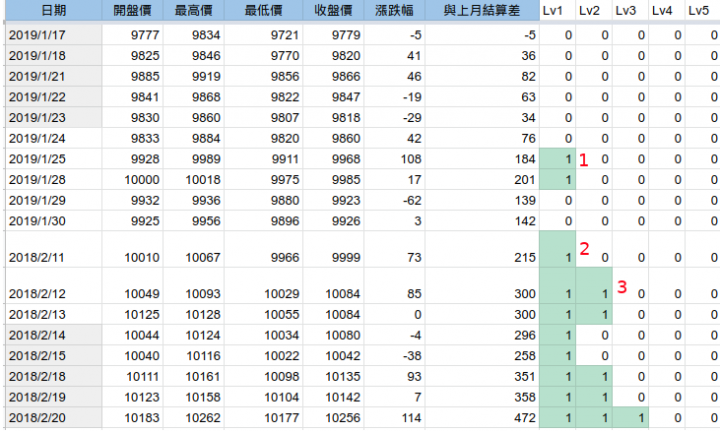Viewport: 720px width, 432px height.
Task: Select the date cell 2019/1/17
Action: [53, 35]
